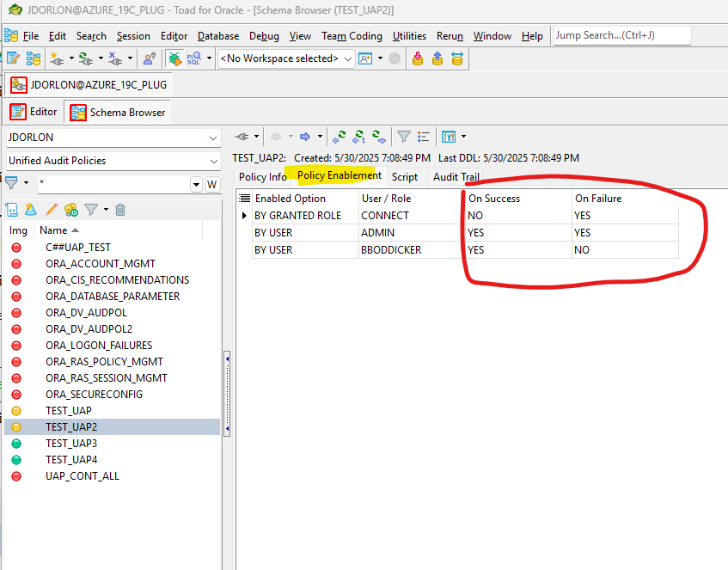728x570 pixels.
Task: Click the script scroll icon above policy list
Action: click(x=12, y=210)
